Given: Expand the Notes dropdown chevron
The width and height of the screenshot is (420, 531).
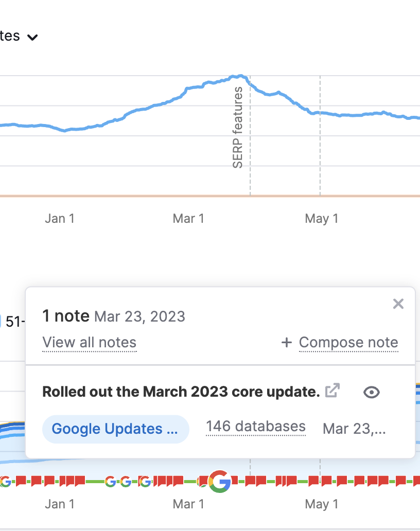Looking at the screenshot, I should (x=32, y=37).
